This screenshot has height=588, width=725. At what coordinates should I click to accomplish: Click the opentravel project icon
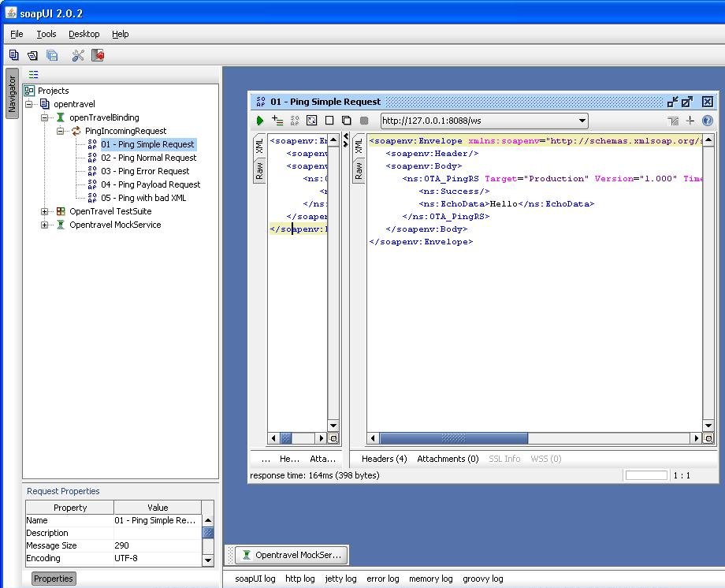[44, 103]
